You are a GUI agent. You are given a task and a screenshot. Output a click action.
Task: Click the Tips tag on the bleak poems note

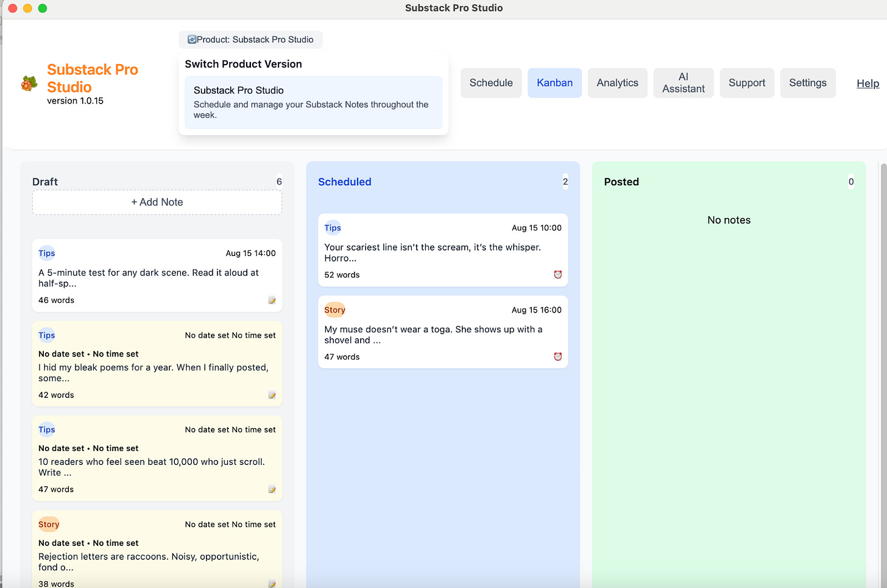point(47,336)
